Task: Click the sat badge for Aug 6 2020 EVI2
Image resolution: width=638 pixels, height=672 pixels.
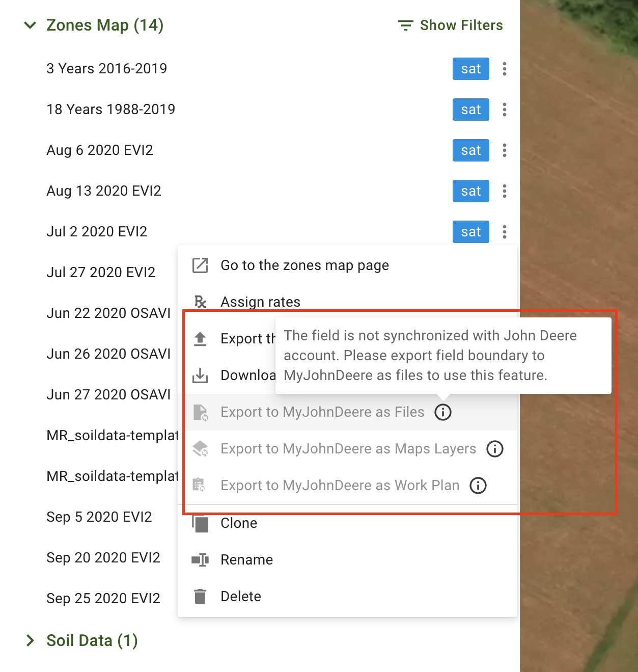Action: (470, 150)
